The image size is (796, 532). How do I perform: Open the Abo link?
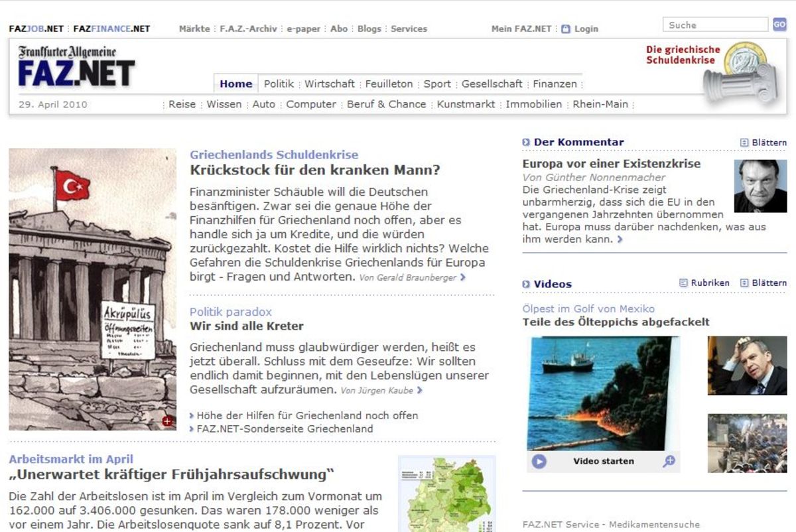coord(339,29)
